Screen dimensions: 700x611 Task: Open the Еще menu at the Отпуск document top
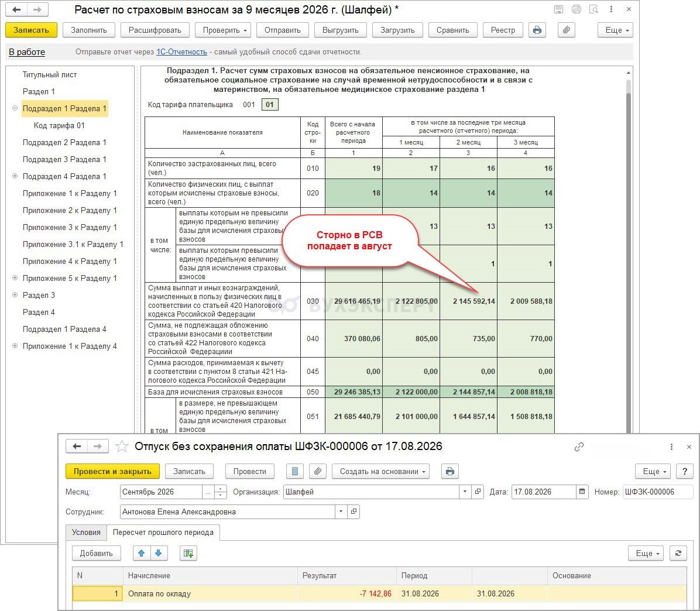(653, 471)
